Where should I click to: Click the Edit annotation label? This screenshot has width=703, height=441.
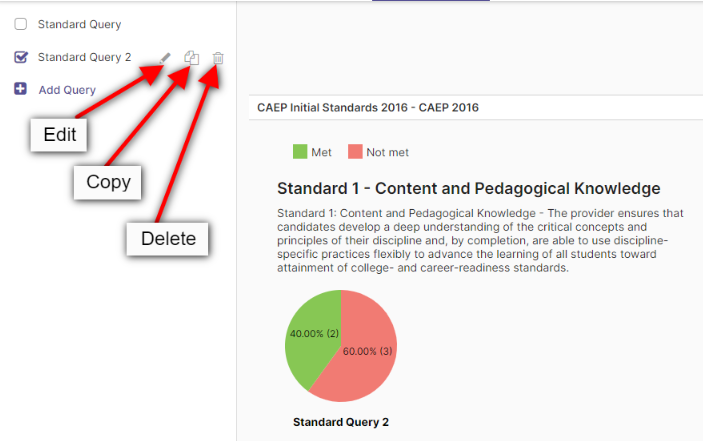tap(59, 135)
